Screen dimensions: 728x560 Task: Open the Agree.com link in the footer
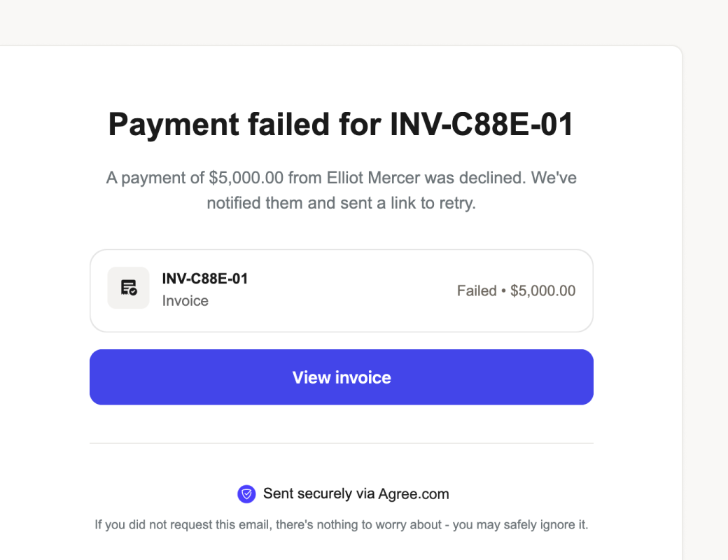click(414, 494)
